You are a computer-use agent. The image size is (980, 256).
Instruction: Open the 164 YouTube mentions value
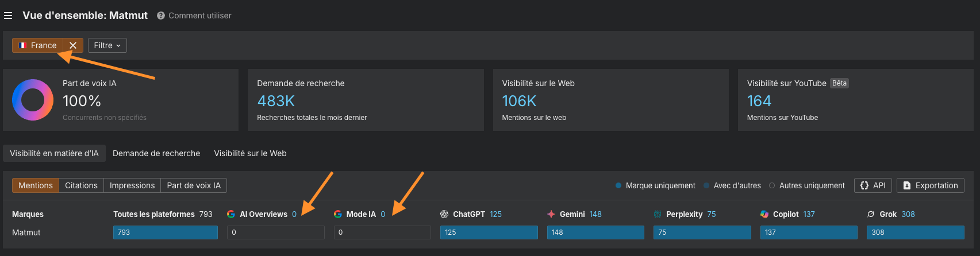[x=759, y=101]
